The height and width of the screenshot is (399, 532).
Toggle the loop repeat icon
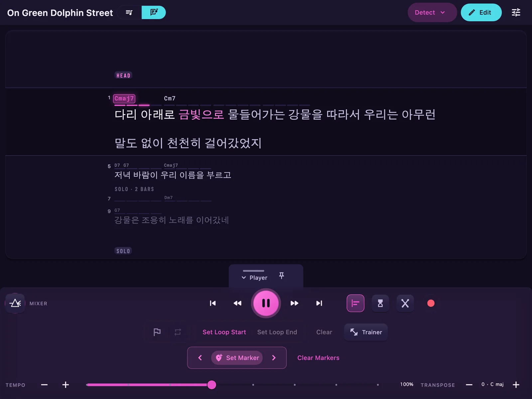pos(178,332)
